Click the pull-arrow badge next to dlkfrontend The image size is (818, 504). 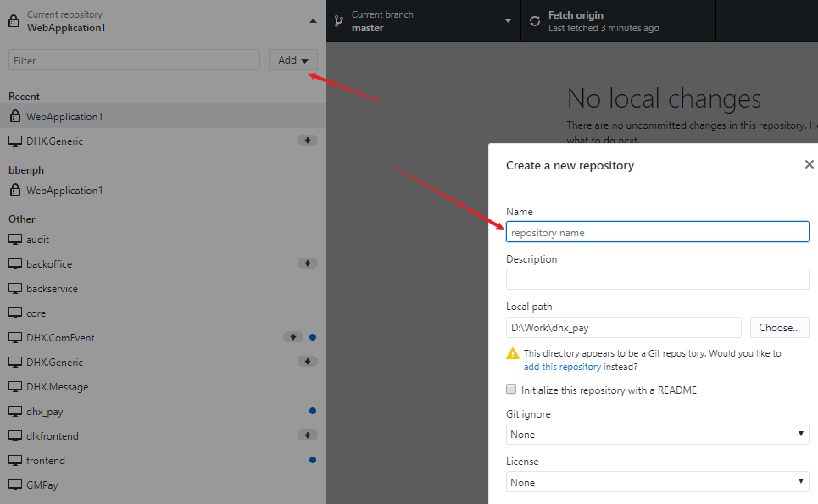tap(307, 435)
